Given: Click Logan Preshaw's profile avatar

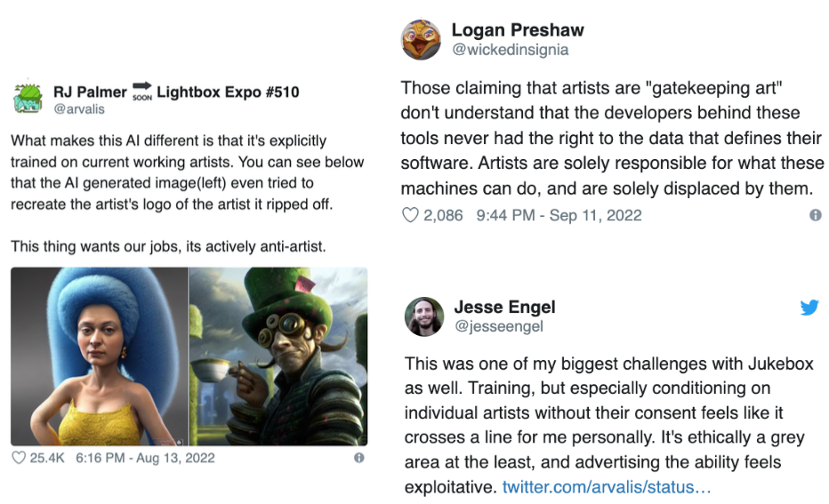Looking at the screenshot, I should (422, 40).
